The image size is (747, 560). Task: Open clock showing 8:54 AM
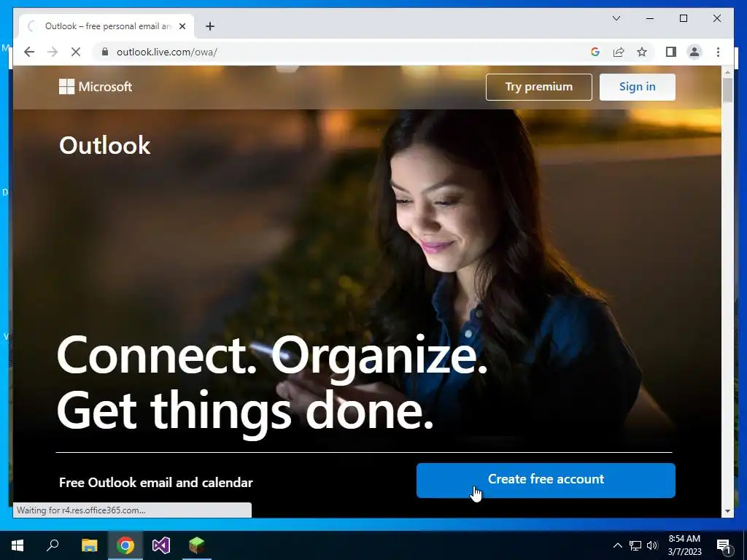[x=684, y=545]
